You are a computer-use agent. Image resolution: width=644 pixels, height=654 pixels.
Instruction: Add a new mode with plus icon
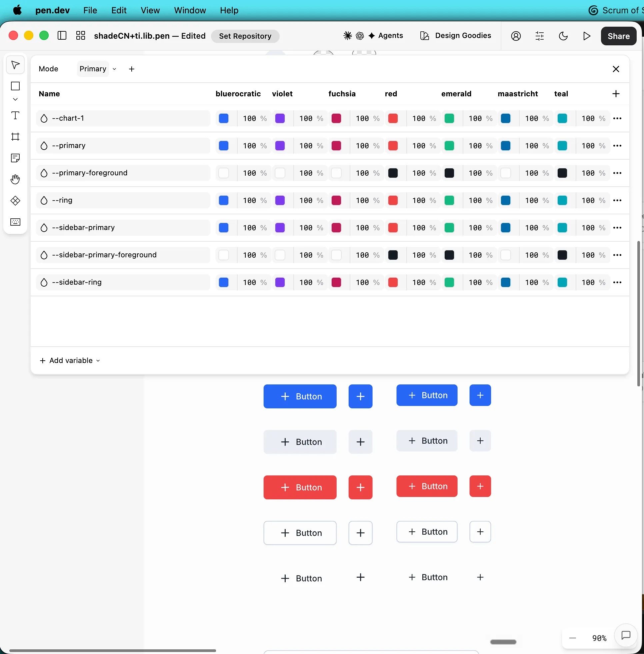(132, 69)
